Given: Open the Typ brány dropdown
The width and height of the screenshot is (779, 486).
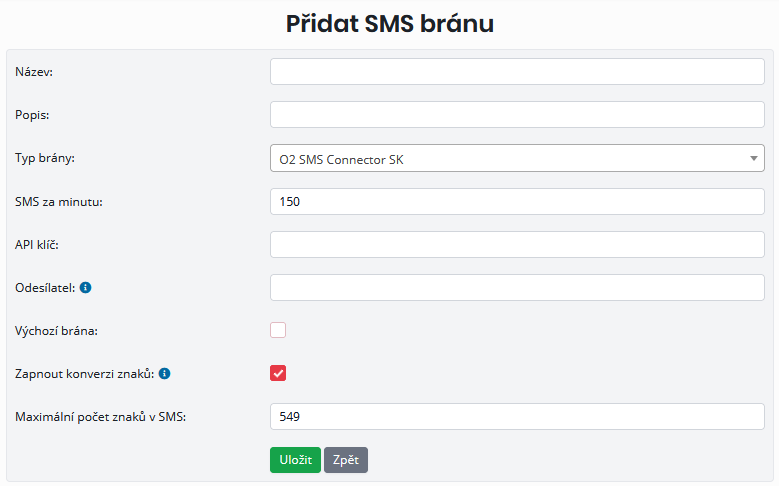Looking at the screenshot, I should pyautogui.click(x=516, y=158).
